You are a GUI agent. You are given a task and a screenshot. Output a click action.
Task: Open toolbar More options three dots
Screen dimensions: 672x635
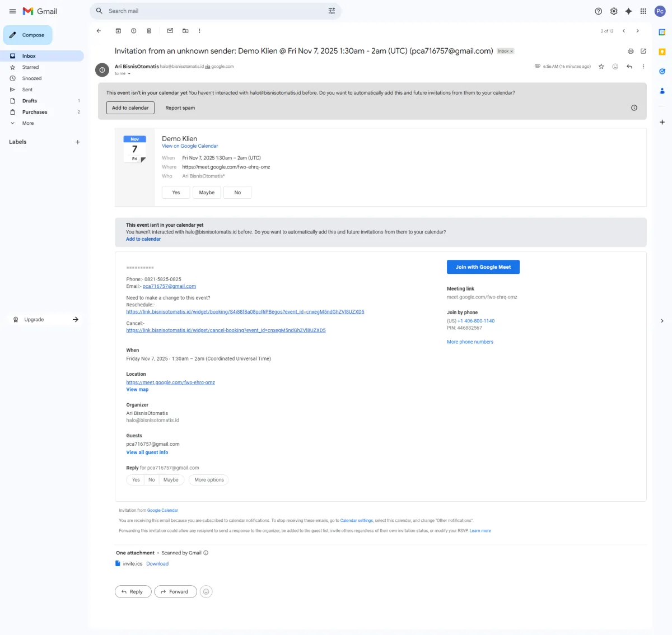tap(199, 31)
